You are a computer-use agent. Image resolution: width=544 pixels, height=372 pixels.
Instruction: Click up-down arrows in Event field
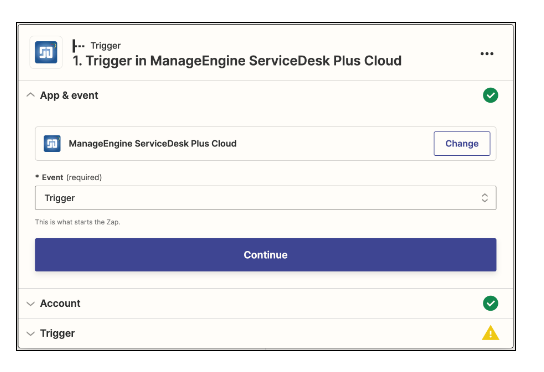pos(485,198)
